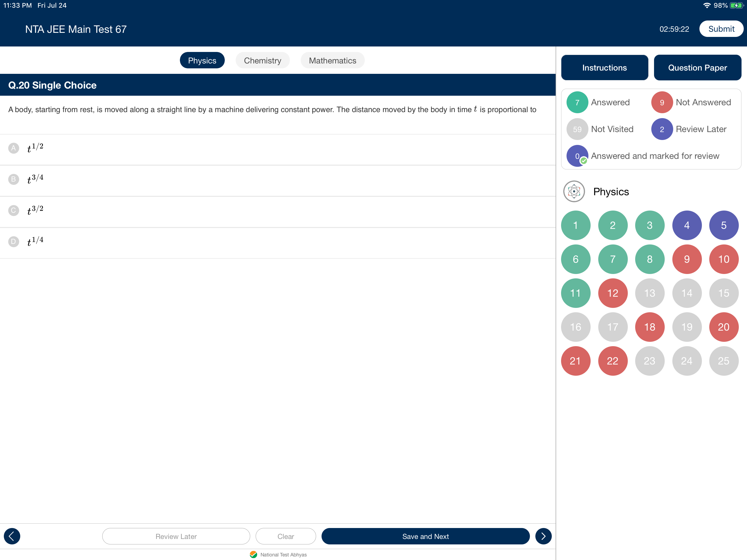The image size is (747, 560).
Task: Submit the test
Action: tap(721, 29)
